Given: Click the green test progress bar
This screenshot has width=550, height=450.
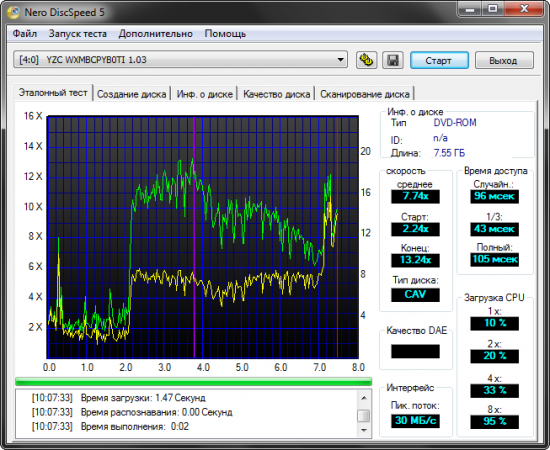Looking at the screenshot, I should [x=193, y=382].
